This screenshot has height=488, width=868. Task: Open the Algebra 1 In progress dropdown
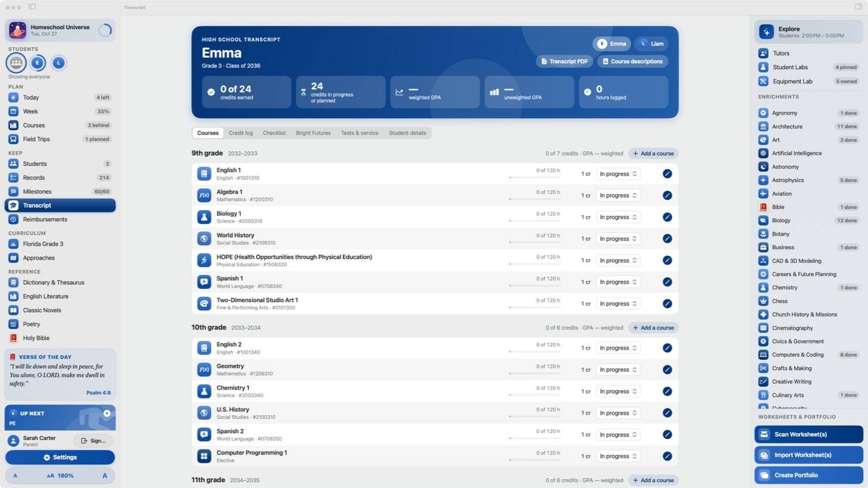point(618,195)
